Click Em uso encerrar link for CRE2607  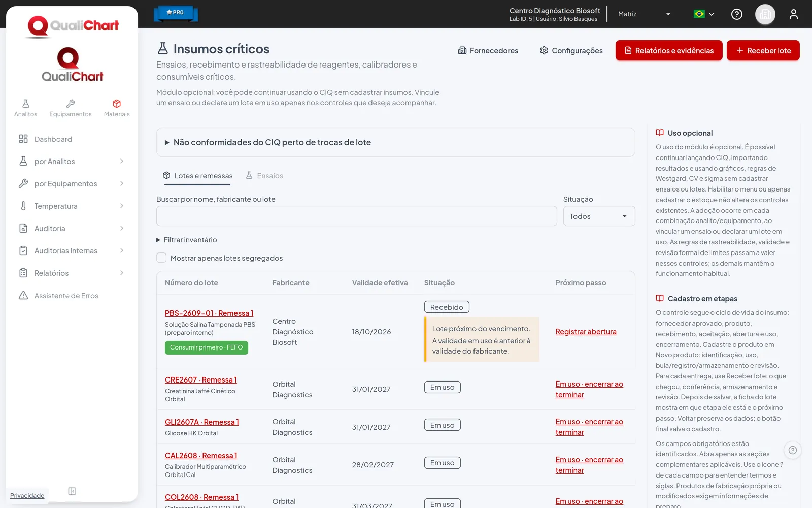(589, 389)
